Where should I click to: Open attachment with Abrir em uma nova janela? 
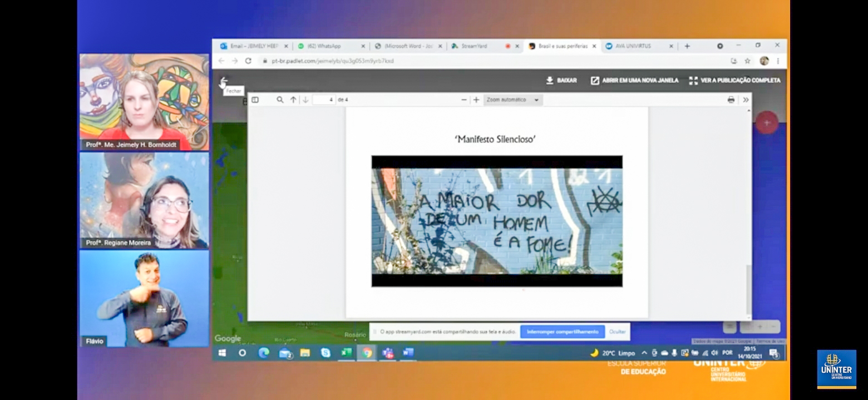click(x=634, y=81)
